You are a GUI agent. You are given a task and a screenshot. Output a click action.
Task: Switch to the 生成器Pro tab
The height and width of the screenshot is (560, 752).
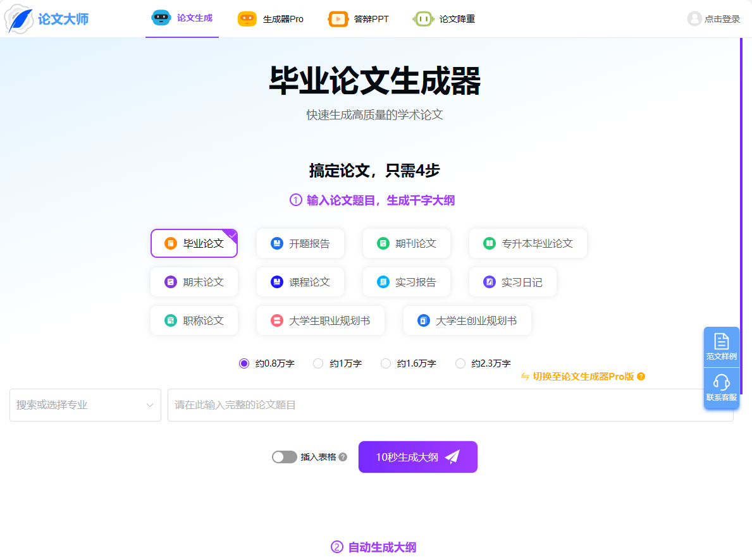[272, 19]
